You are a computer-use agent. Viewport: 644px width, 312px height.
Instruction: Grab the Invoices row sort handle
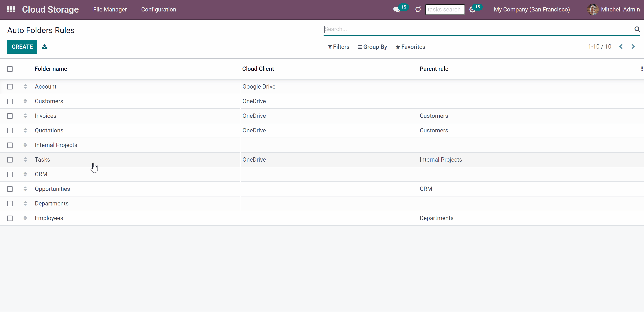click(25, 116)
